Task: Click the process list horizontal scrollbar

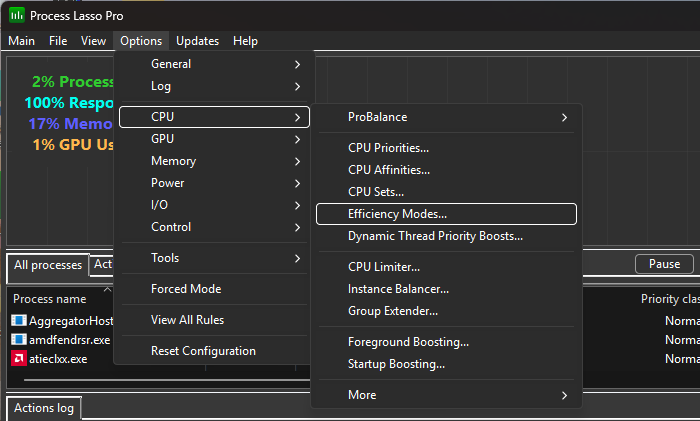Action: click(x=167, y=380)
